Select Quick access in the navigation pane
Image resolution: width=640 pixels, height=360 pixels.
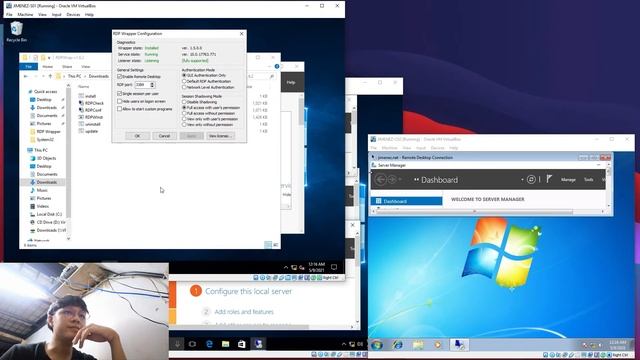click(x=45, y=91)
